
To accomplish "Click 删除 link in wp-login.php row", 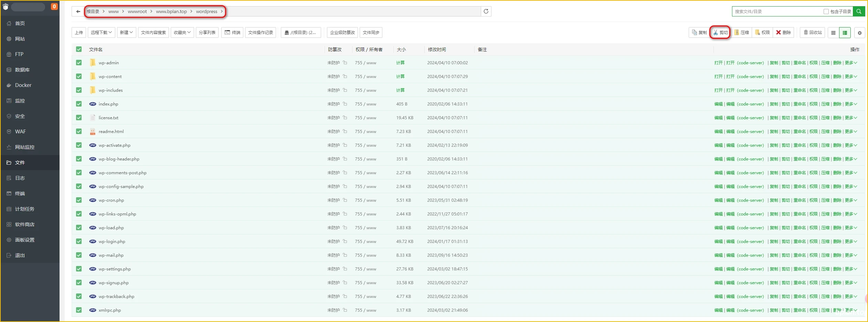I will (837, 241).
